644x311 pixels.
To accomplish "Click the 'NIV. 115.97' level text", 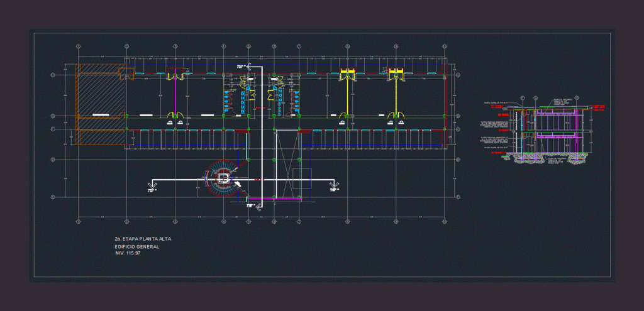I will [128, 253].
